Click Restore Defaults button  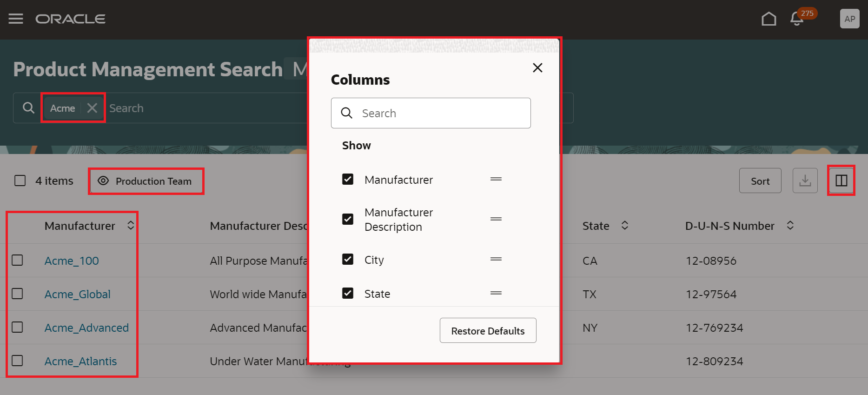click(x=488, y=330)
